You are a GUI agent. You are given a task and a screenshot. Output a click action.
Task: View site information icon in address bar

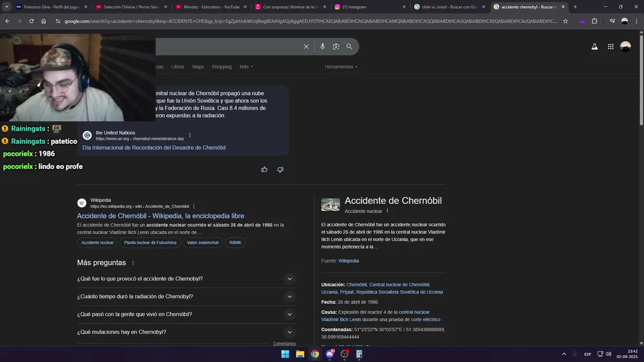pos(58,21)
